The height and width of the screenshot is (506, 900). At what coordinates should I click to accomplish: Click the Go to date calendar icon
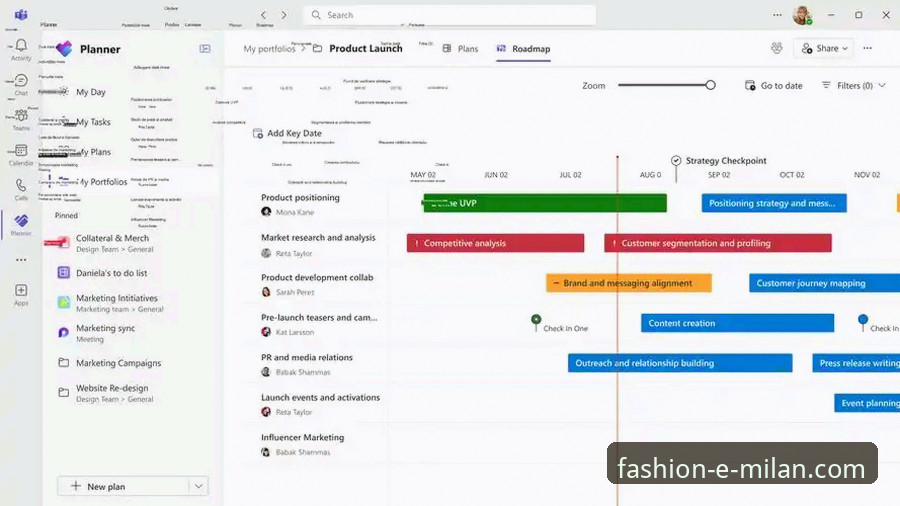(750, 86)
